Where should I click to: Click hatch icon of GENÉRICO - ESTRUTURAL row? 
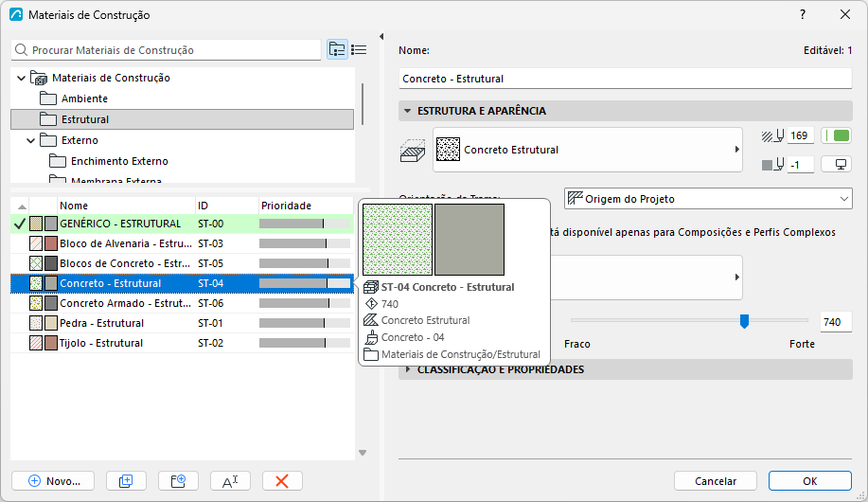tap(36, 224)
